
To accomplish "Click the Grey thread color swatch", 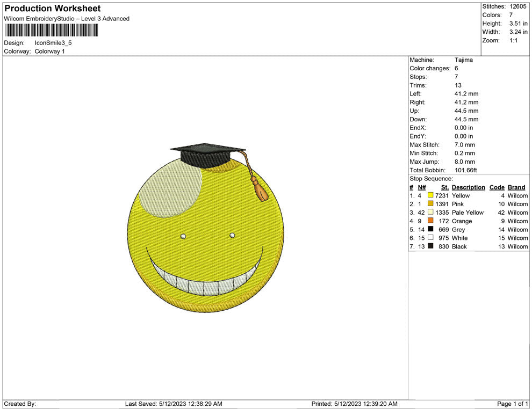I will click(x=430, y=229).
